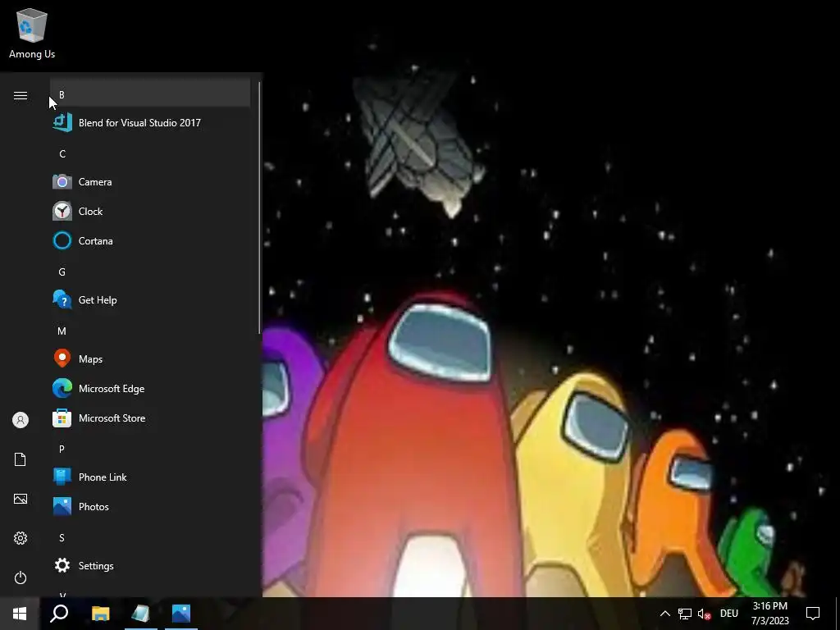Screen dimensions: 840x630
Task: Select the letter P group header
Action: pyautogui.click(x=62, y=449)
